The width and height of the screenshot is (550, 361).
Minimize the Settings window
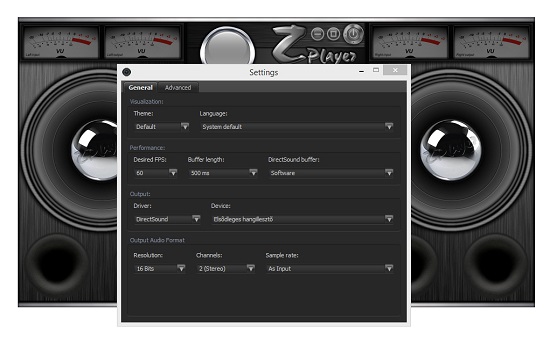[361, 71]
